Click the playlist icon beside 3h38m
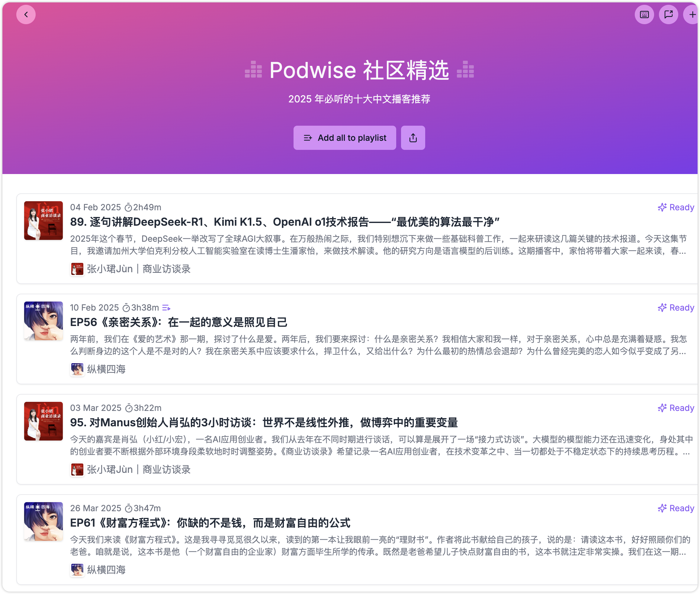Viewport: 700px width, 594px height. [x=166, y=308]
